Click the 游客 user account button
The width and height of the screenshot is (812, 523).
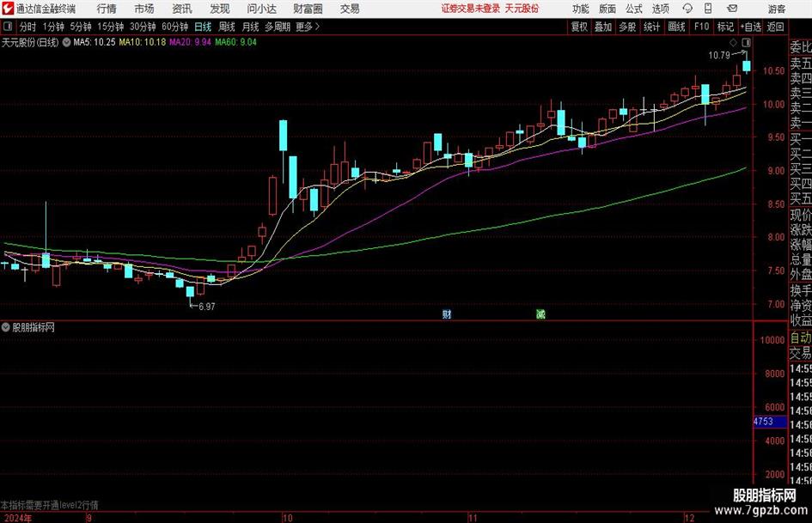click(x=776, y=9)
